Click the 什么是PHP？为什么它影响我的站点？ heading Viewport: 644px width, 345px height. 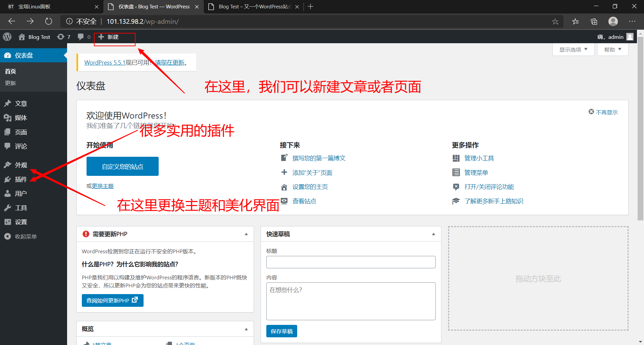(x=130, y=264)
